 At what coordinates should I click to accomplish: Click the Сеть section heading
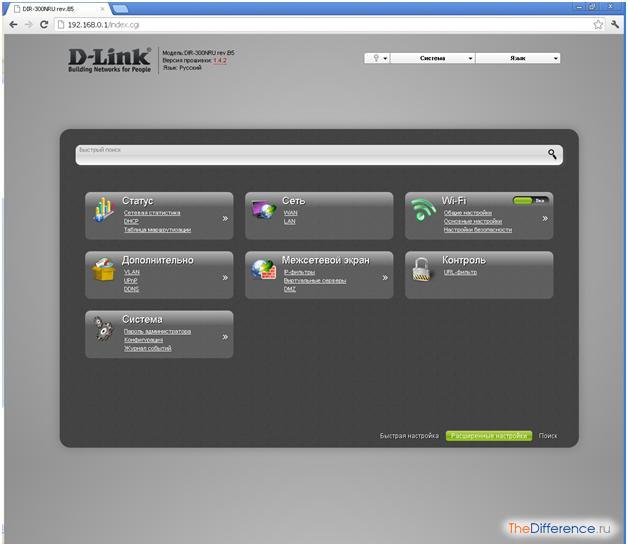click(294, 201)
